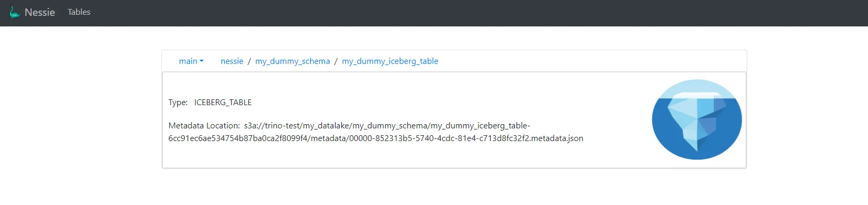Viewport: 868px width, 205px height.
Task: Click the slash separator after my_dummy_schema
Action: [x=336, y=61]
